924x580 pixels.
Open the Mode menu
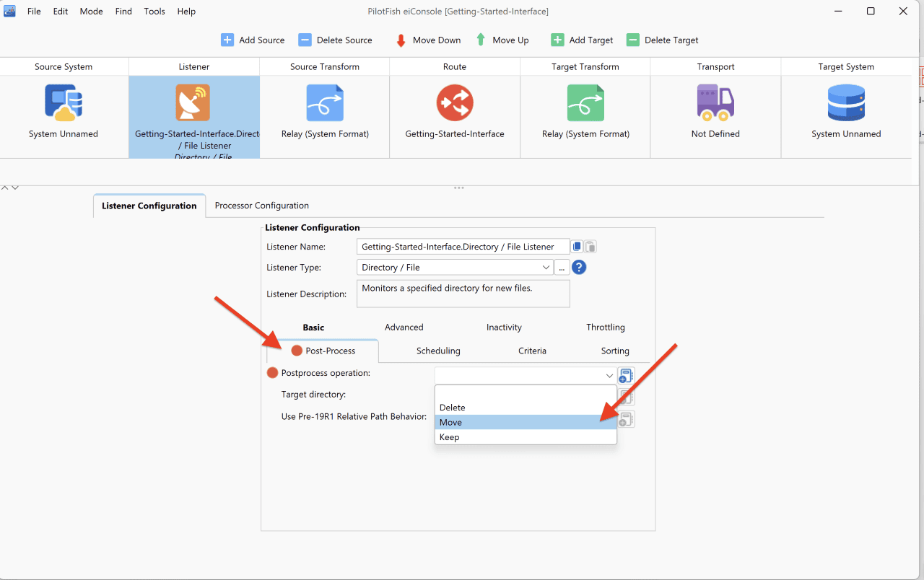(x=91, y=12)
